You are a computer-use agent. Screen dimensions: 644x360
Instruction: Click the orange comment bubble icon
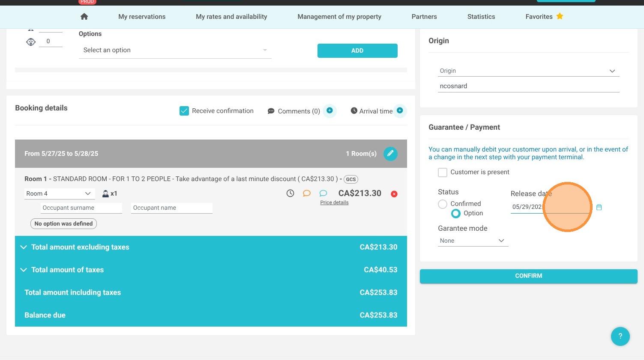(306, 193)
